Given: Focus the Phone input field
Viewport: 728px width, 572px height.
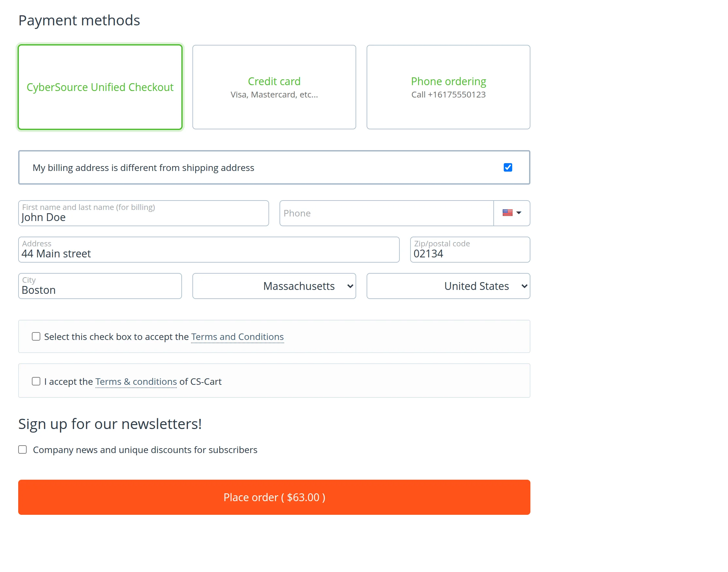Looking at the screenshot, I should coord(386,213).
